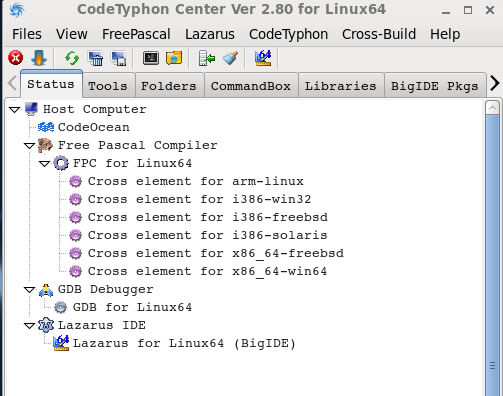
Task: Switch to the CommandBox tab
Action: tap(251, 86)
